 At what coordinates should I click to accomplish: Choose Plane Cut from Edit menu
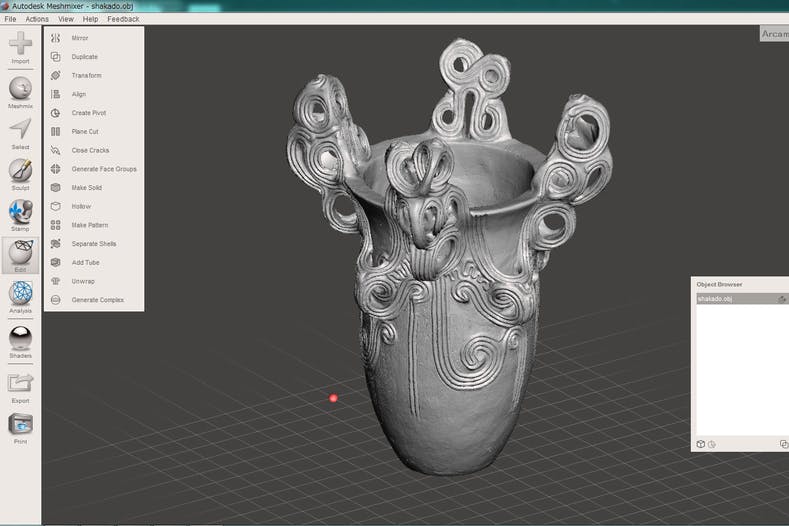point(85,132)
